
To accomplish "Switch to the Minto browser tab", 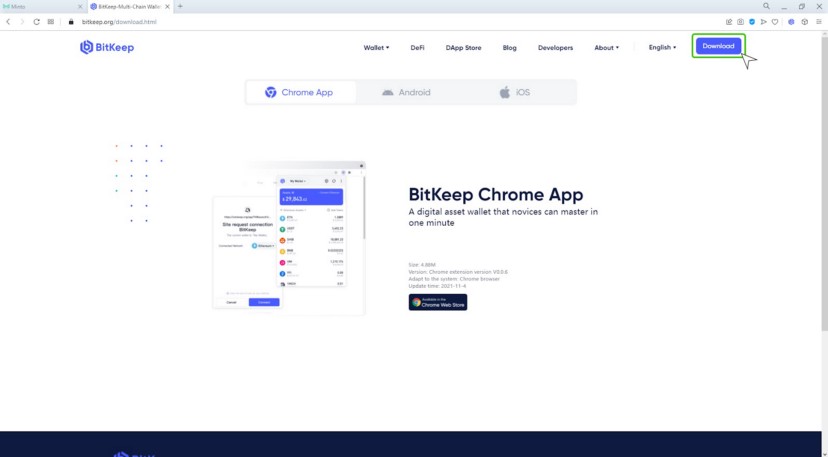I will click(x=40, y=6).
